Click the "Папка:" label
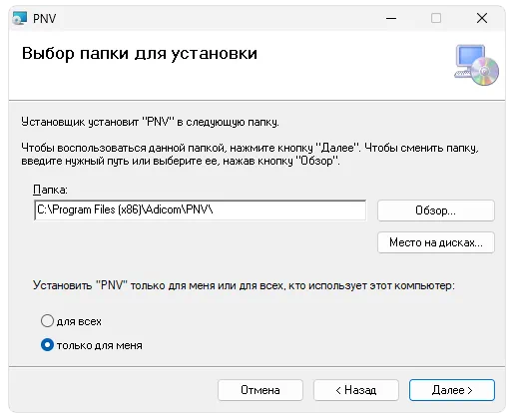 tap(50, 190)
